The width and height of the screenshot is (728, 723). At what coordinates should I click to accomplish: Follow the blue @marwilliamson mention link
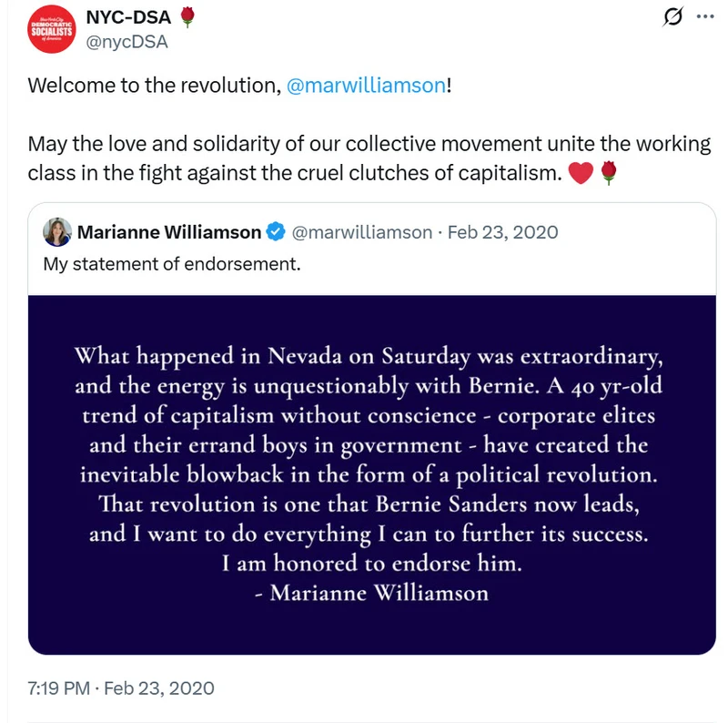coord(366,86)
